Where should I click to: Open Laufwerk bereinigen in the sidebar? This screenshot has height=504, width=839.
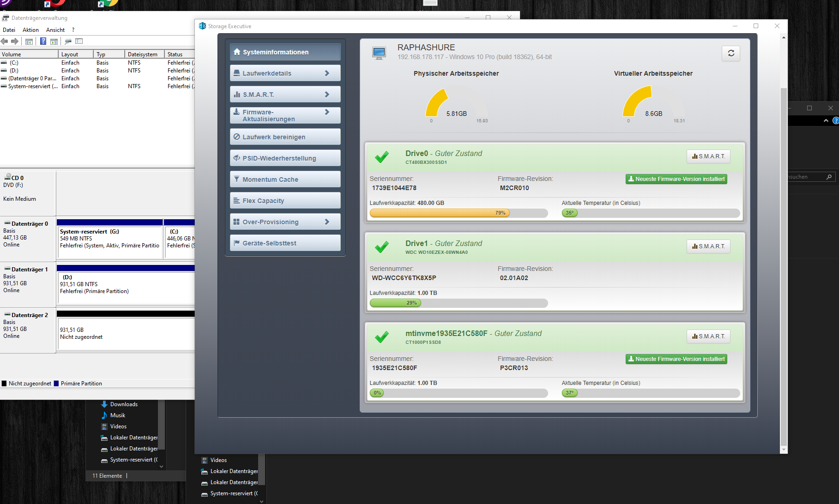point(285,137)
